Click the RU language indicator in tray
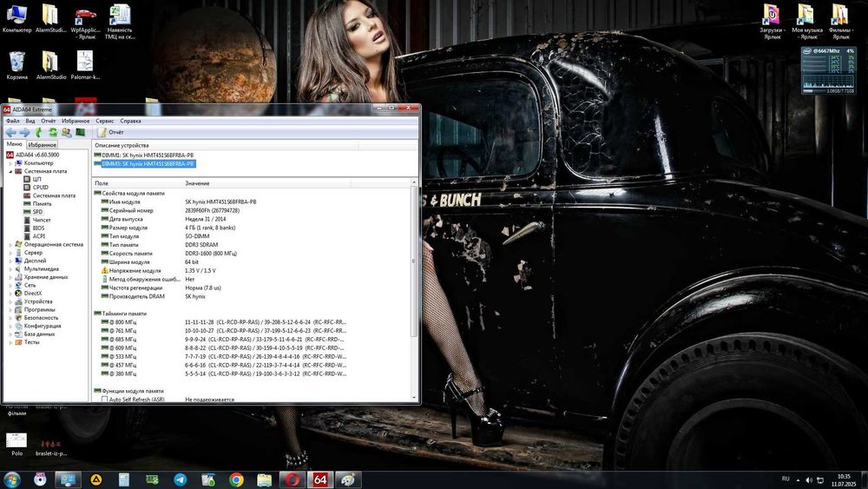The width and height of the screenshot is (868, 489). click(786, 479)
